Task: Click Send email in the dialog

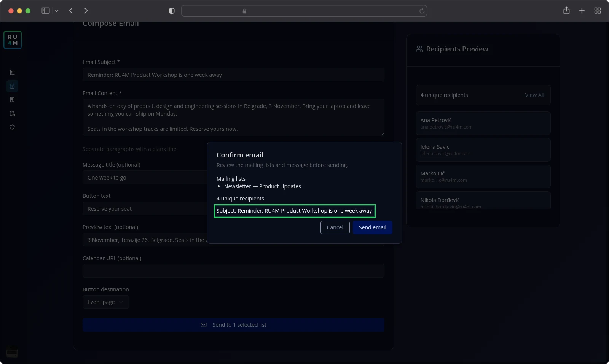Action: [372, 227]
